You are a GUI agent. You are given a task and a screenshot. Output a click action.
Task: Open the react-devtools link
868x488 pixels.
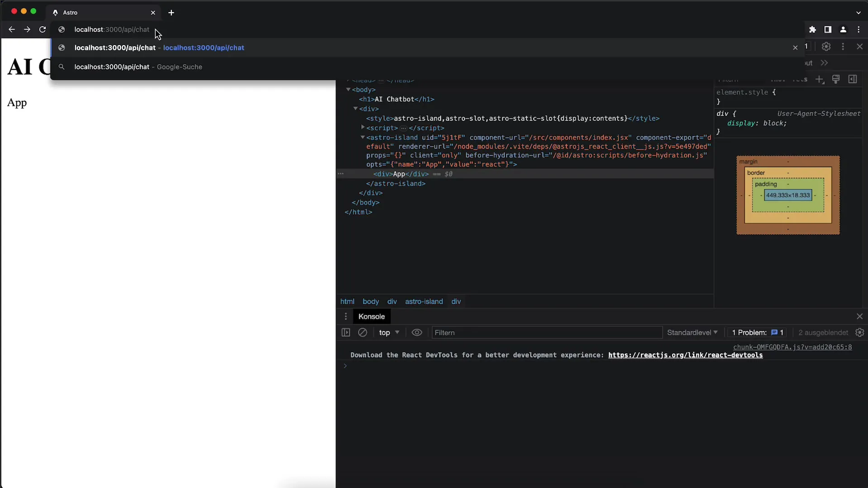685,355
